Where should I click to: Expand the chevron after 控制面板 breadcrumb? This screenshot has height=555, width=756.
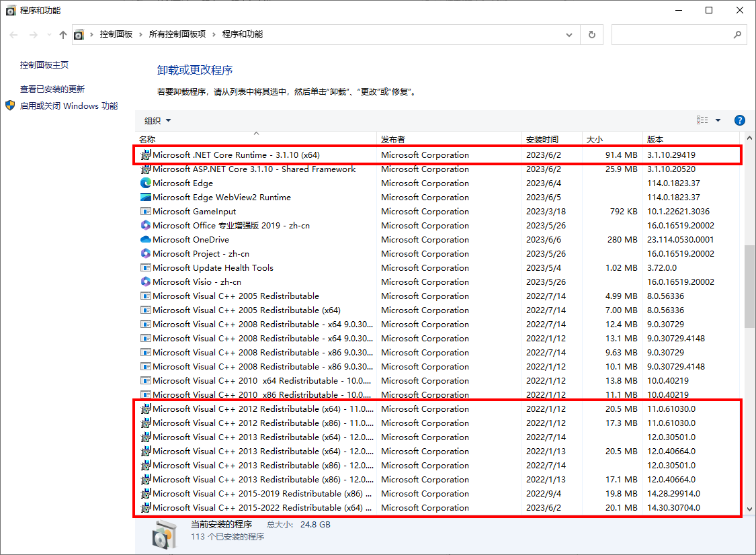pos(141,35)
